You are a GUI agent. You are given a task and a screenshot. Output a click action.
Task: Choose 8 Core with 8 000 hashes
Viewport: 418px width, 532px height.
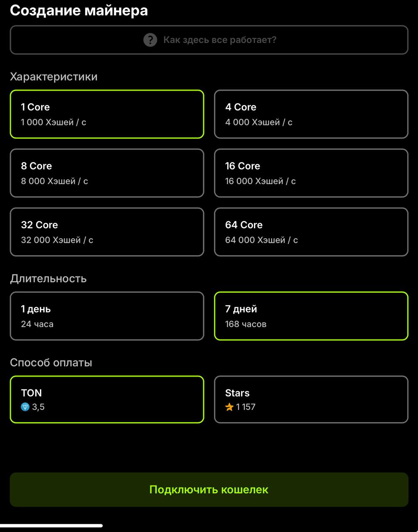107,173
